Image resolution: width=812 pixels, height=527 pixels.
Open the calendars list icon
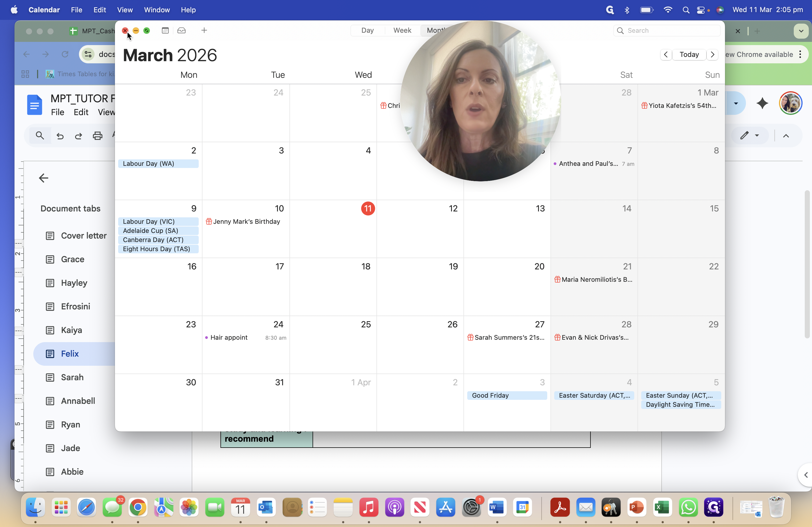tap(165, 30)
